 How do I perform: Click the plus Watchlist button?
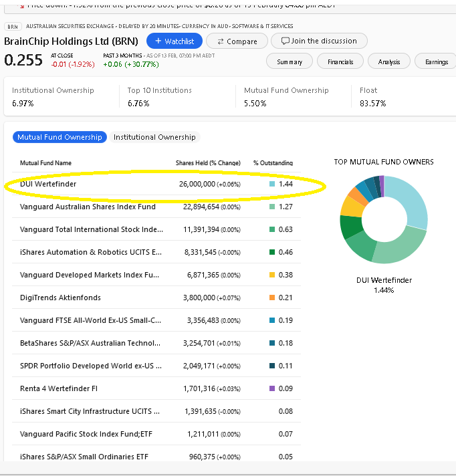coord(174,41)
